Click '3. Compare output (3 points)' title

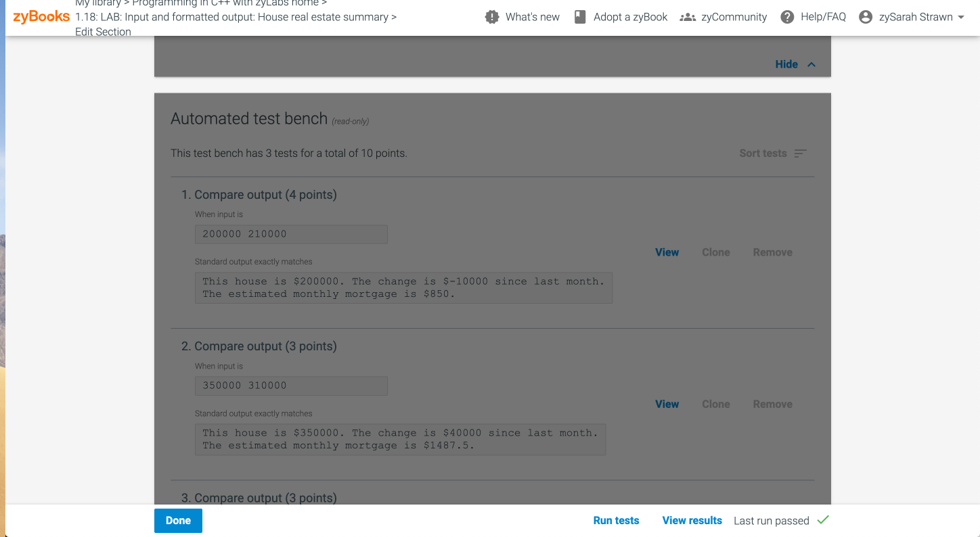(x=259, y=498)
